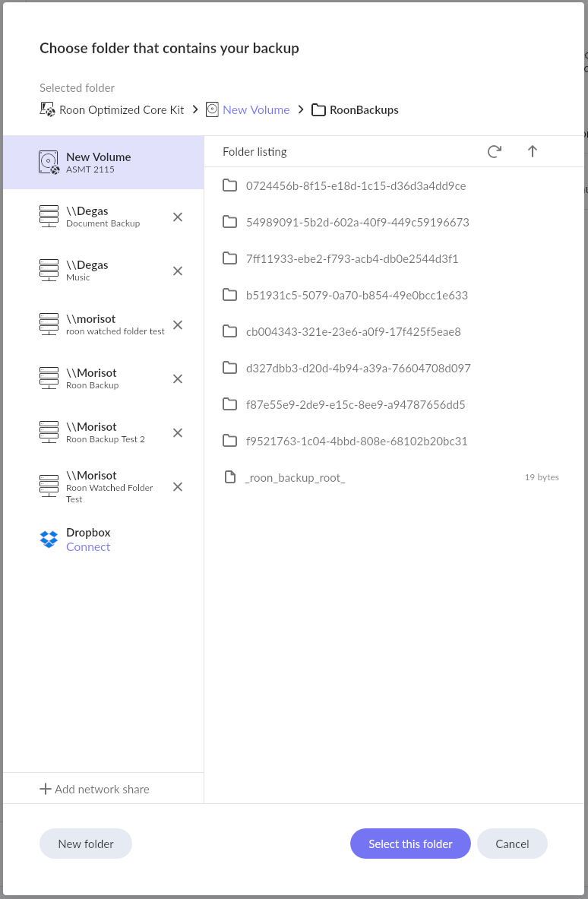
Task: Open folder starting with d327dbb3
Action: coord(358,368)
